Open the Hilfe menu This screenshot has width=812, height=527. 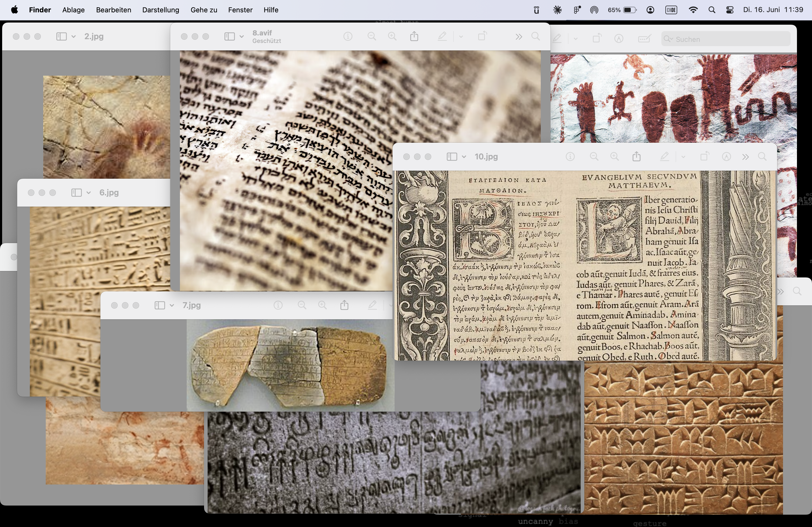tap(271, 10)
